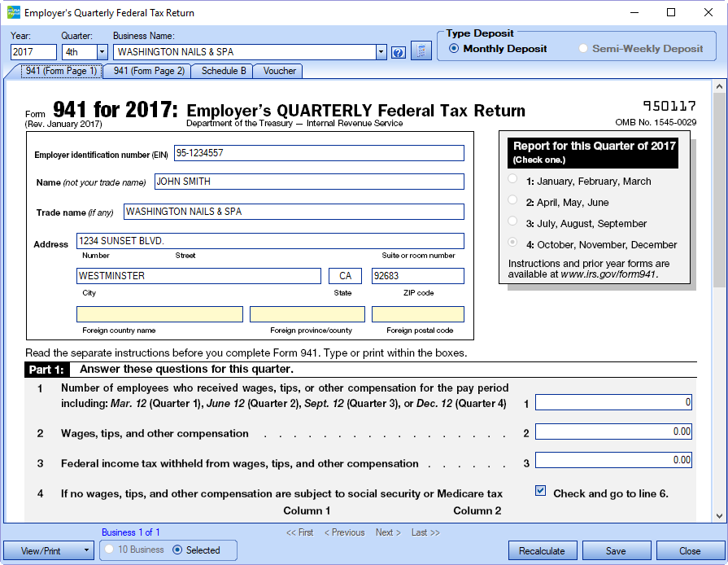Image resolution: width=728 pixels, height=565 pixels.
Task: Click the vertical scrollbar down arrow
Action: 719,516
